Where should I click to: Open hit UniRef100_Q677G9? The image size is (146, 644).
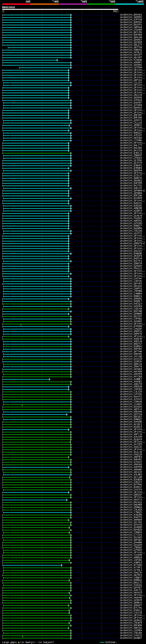point(131,48)
